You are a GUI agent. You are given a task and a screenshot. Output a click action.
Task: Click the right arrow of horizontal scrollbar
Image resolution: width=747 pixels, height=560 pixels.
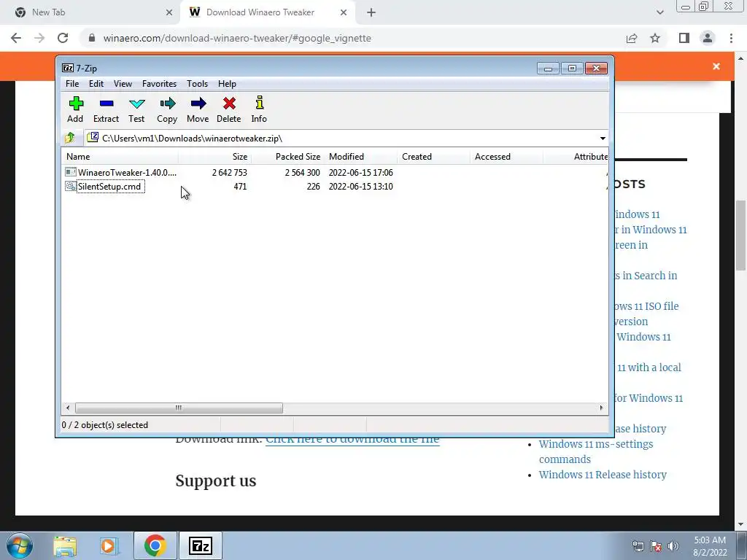(x=601, y=408)
